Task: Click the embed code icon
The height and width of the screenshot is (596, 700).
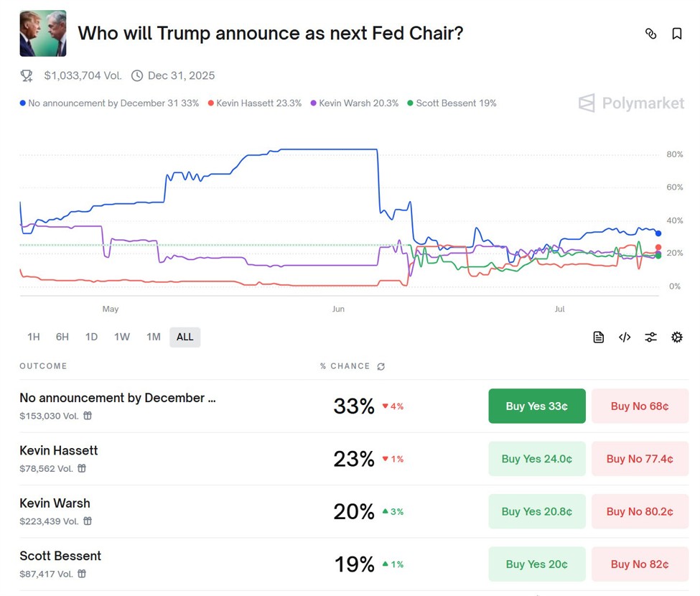Action: click(625, 337)
